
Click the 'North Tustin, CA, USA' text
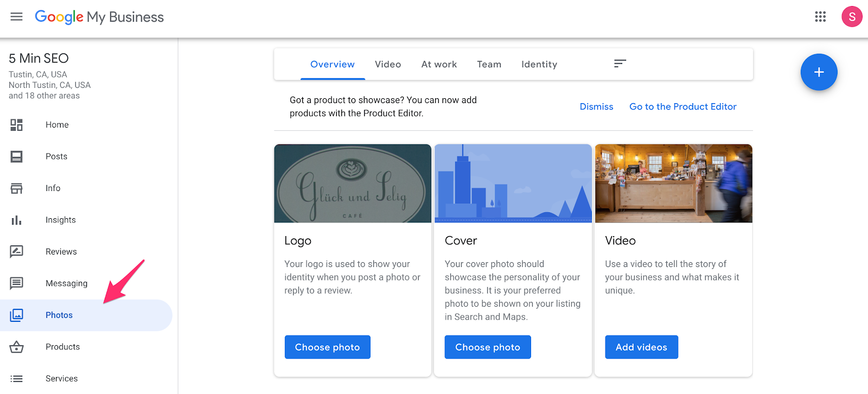49,85
